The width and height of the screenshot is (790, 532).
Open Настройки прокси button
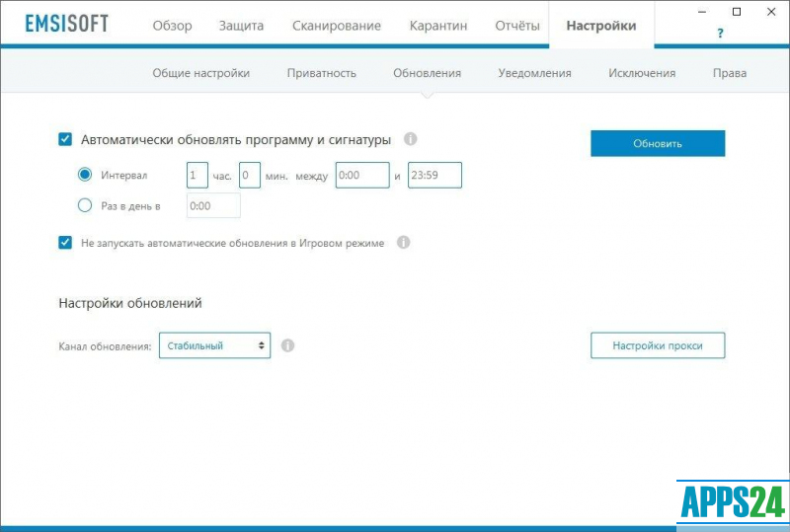[658, 345]
